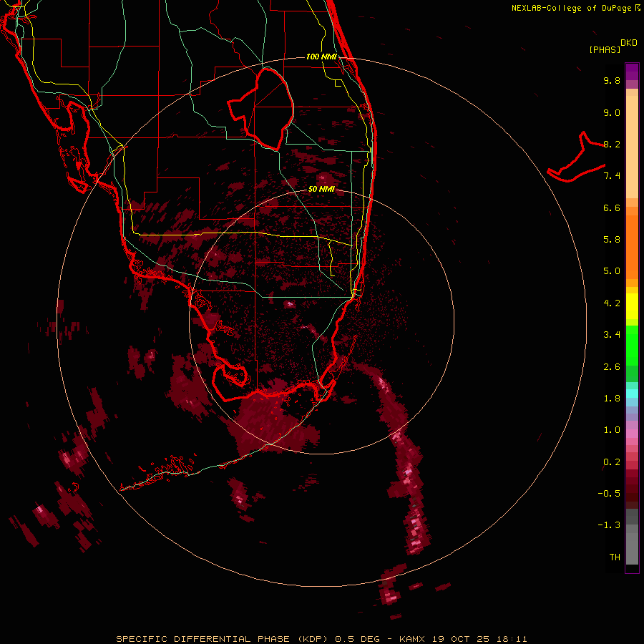Select the 8.2 scale label
The width and height of the screenshot is (644, 644).
612,144
